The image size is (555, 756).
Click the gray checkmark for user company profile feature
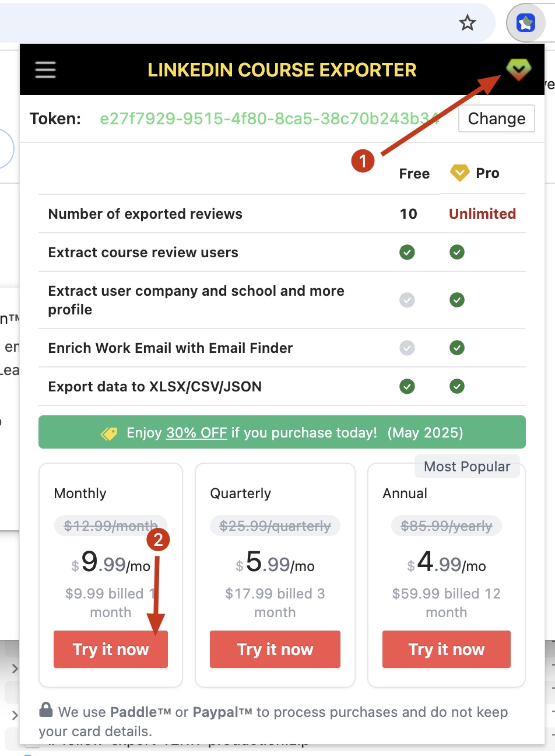[407, 300]
